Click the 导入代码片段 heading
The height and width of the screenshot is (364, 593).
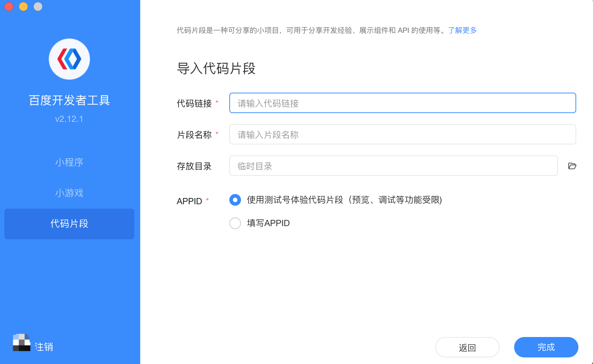(x=216, y=69)
